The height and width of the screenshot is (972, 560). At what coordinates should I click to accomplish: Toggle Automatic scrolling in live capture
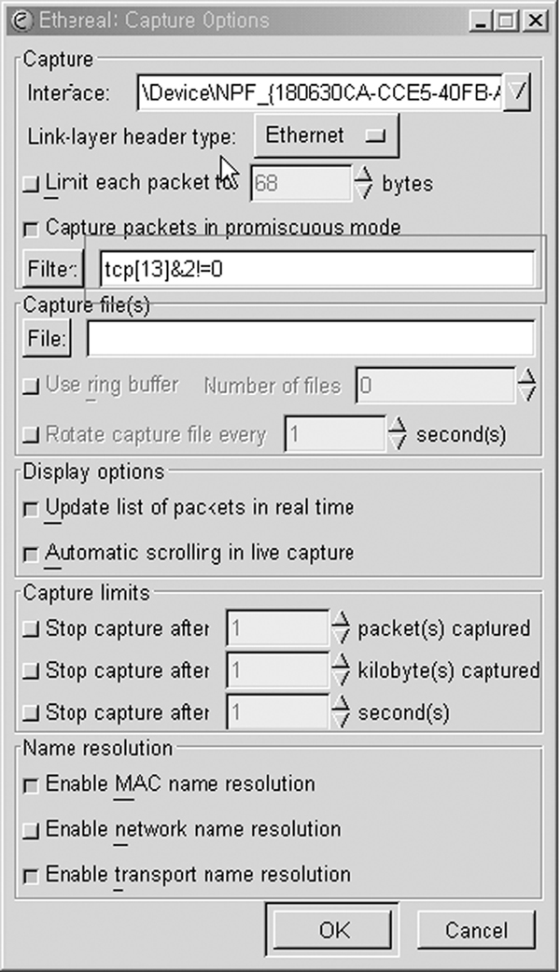[x=31, y=555]
